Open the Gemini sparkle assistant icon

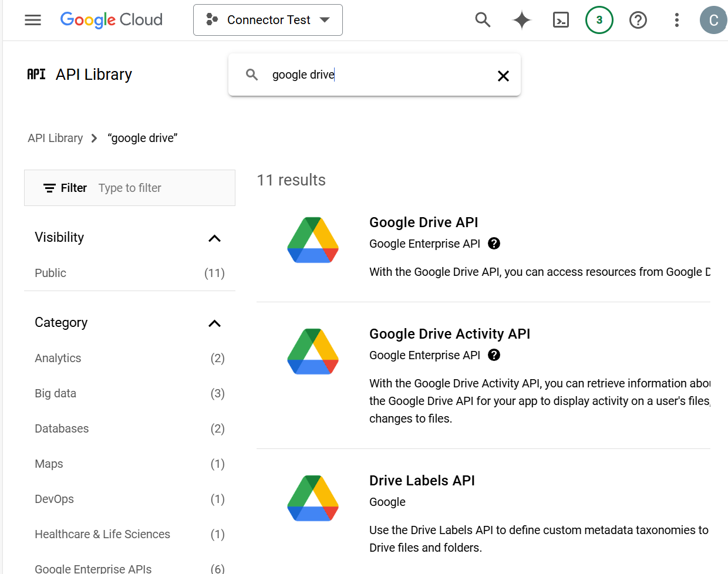coord(521,20)
